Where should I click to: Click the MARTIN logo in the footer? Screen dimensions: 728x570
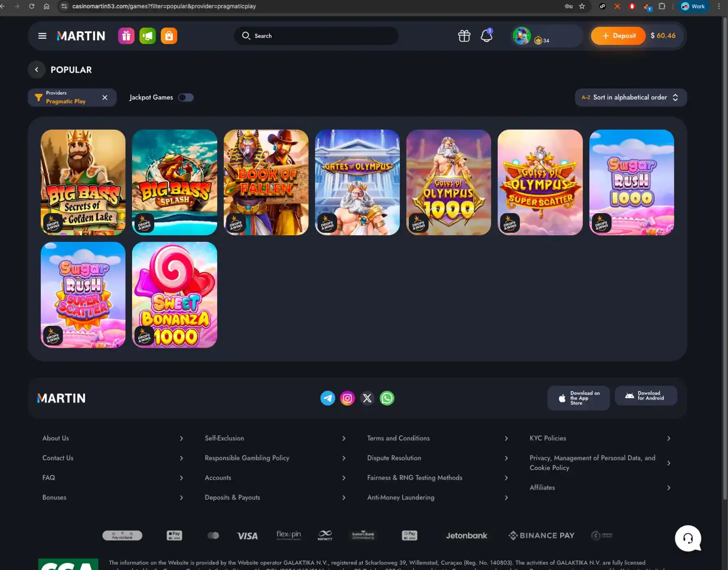point(61,398)
